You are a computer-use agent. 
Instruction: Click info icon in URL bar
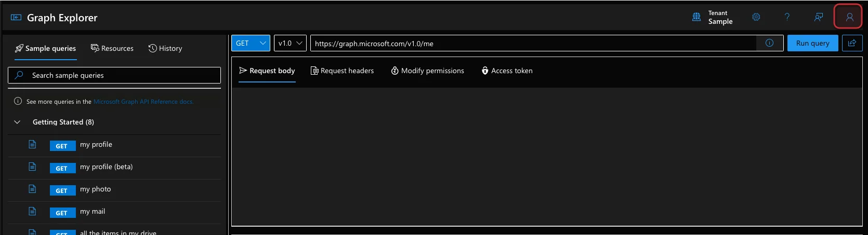click(769, 43)
